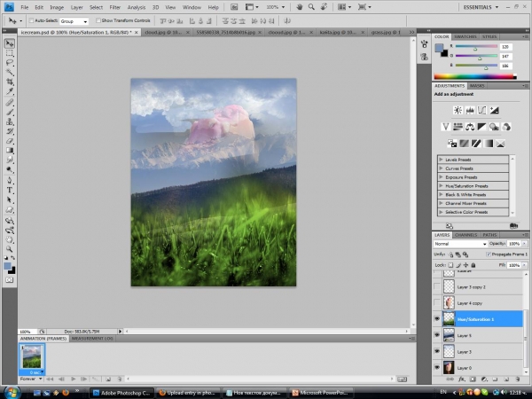The width and height of the screenshot is (532, 399).
Task: Select Layer 4 copy layer
Action: (x=482, y=302)
